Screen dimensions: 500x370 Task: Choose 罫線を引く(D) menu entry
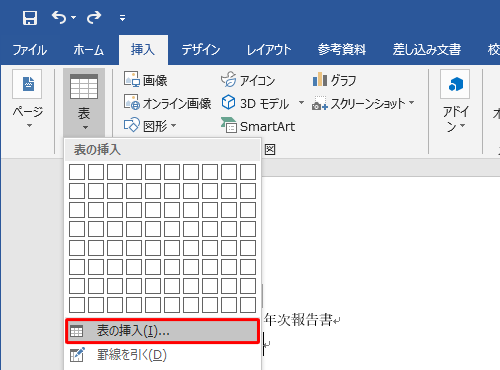(x=162, y=355)
